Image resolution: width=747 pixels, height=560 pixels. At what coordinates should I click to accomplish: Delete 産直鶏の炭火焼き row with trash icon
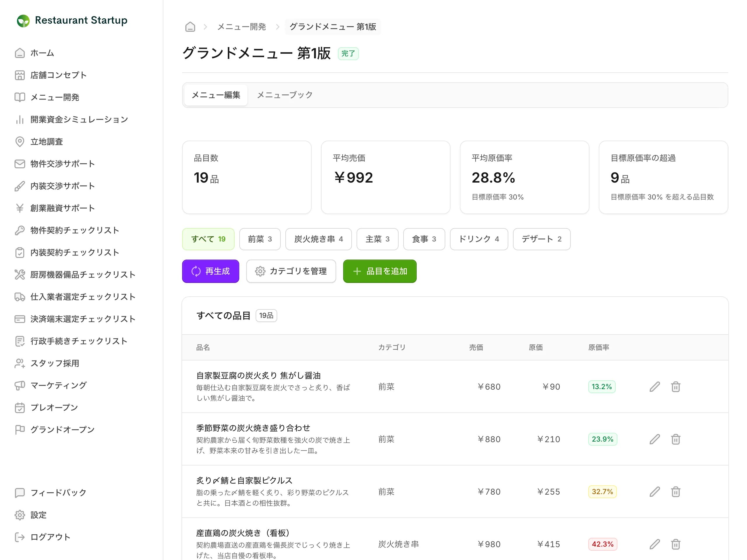pos(676,544)
